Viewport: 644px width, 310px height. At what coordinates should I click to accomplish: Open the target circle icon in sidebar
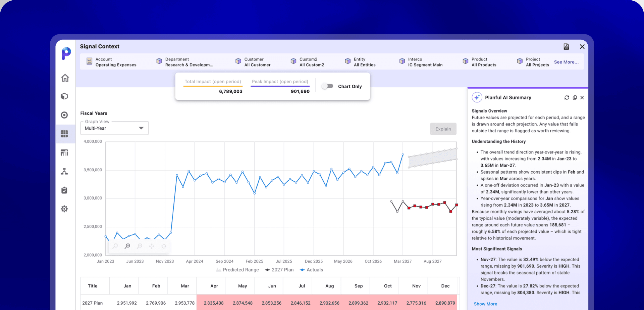(64, 115)
